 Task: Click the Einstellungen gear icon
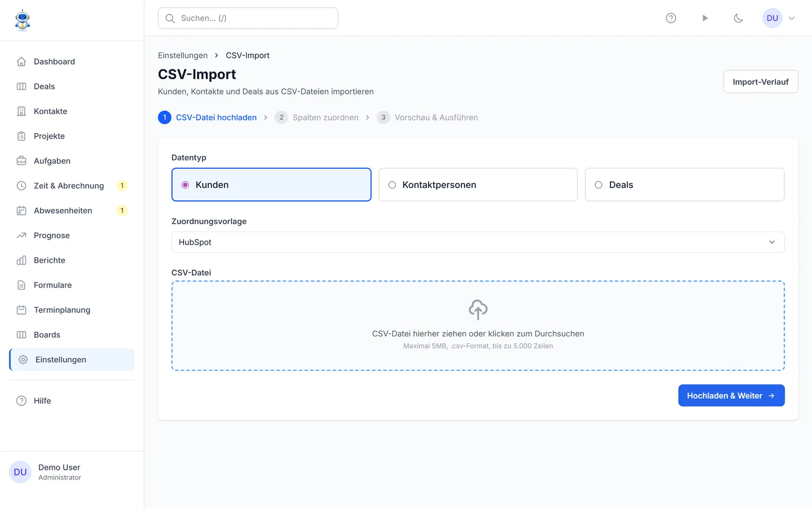23,360
